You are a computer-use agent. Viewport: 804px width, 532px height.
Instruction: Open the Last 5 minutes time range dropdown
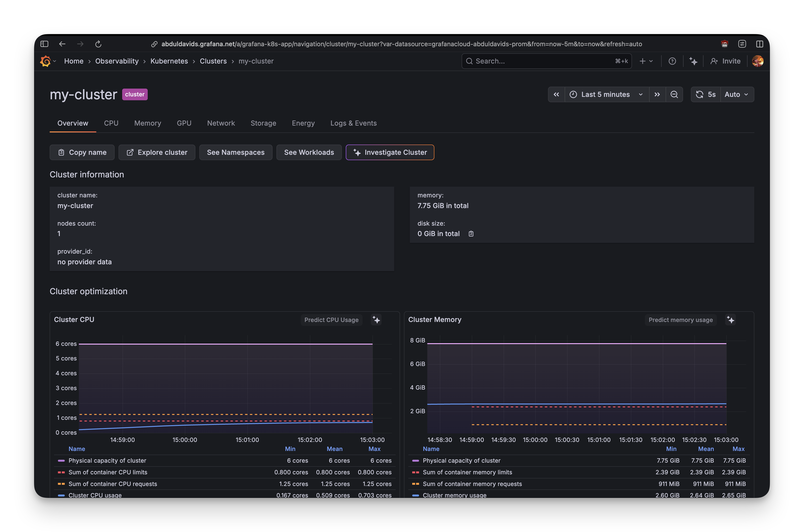[x=605, y=94]
